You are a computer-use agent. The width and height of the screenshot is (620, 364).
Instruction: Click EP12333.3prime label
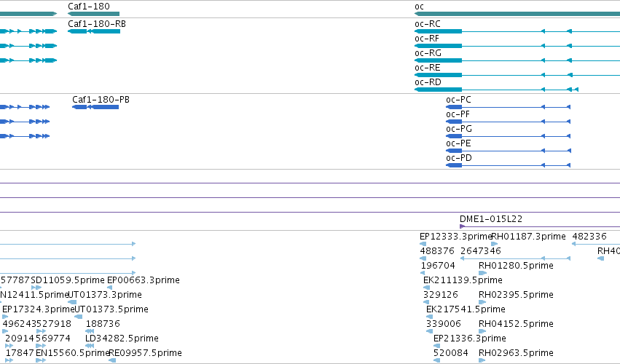click(455, 237)
